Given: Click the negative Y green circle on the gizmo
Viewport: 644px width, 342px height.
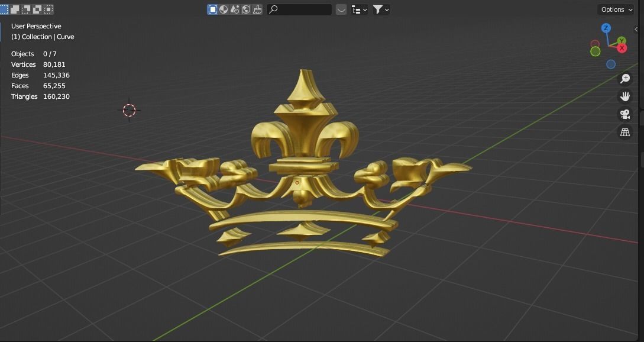Looking at the screenshot, I should pos(595,51).
